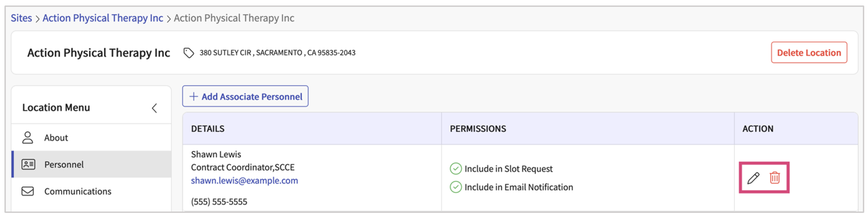Go to Sites breadcrumb link
This screenshot has height=217, width=868.
[x=21, y=18]
